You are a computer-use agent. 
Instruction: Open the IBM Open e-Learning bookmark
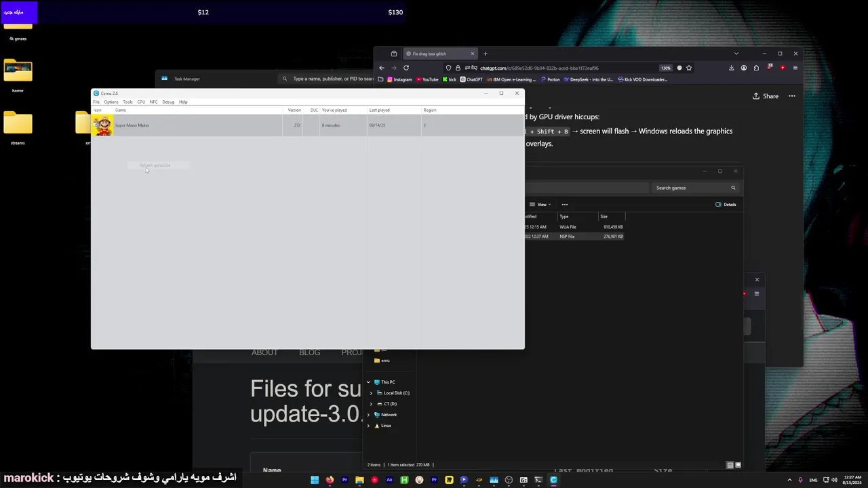(511, 79)
